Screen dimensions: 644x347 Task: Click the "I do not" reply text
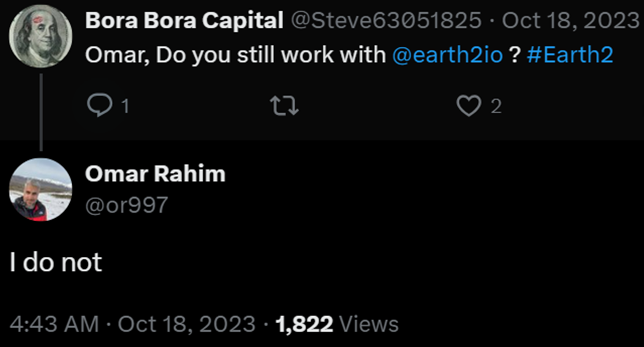[56, 262]
